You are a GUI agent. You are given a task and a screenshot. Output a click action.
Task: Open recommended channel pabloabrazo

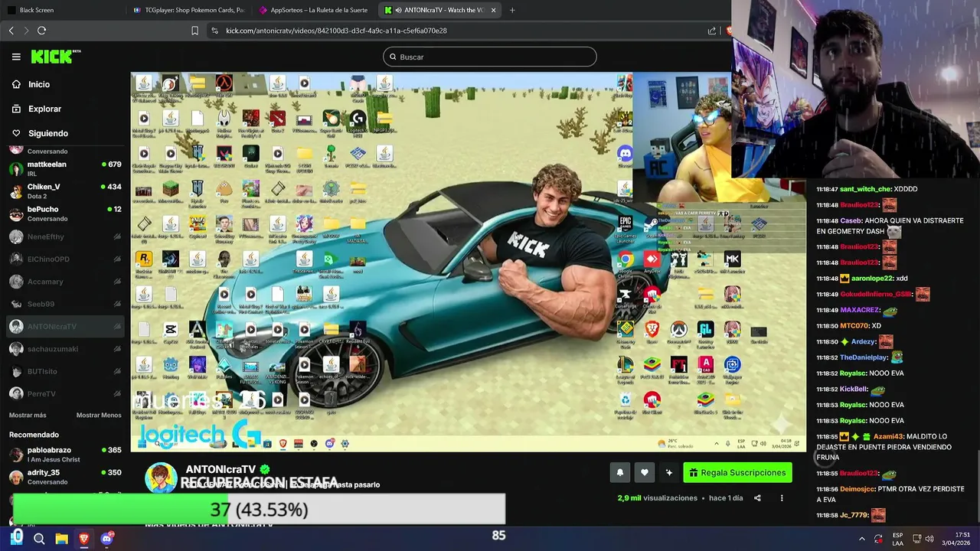(x=65, y=455)
